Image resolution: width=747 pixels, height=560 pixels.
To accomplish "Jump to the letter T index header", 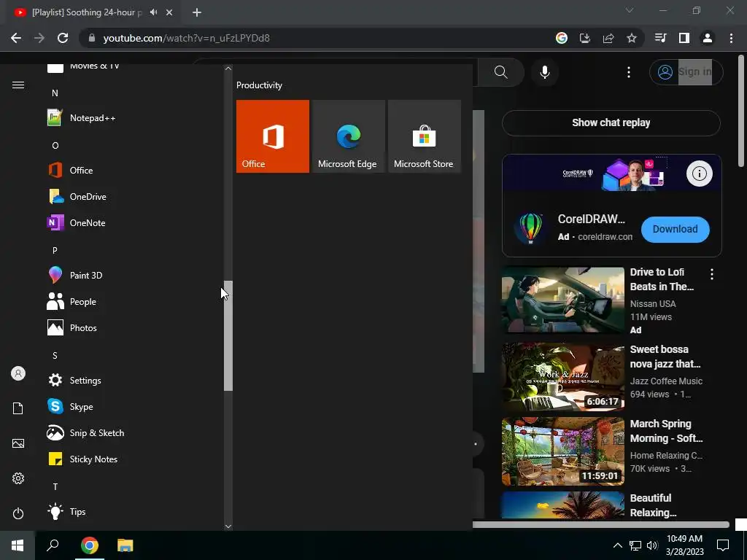I will coord(55,486).
